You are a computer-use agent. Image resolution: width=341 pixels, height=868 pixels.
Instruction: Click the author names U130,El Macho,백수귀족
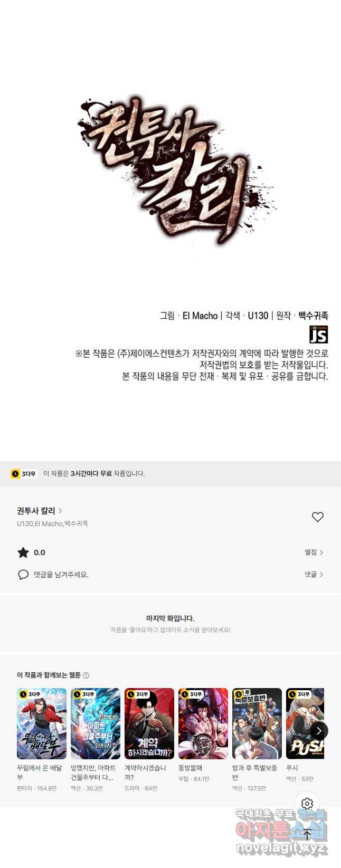click(x=52, y=524)
